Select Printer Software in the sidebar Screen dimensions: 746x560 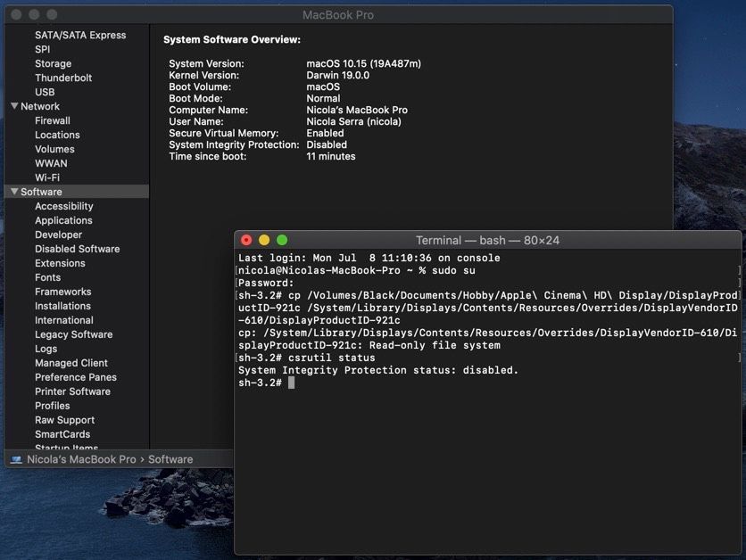pyautogui.click(x=72, y=391)
